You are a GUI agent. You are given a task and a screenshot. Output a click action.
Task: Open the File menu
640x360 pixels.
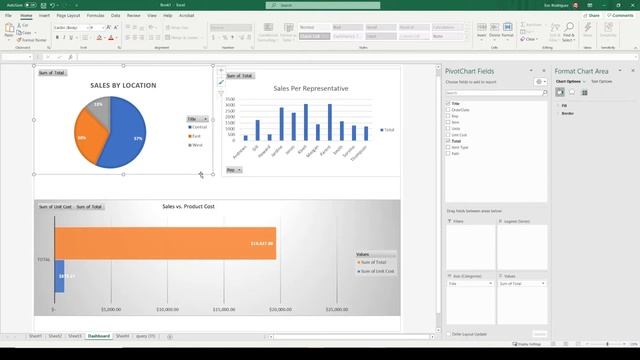click(x=8, y=16)
